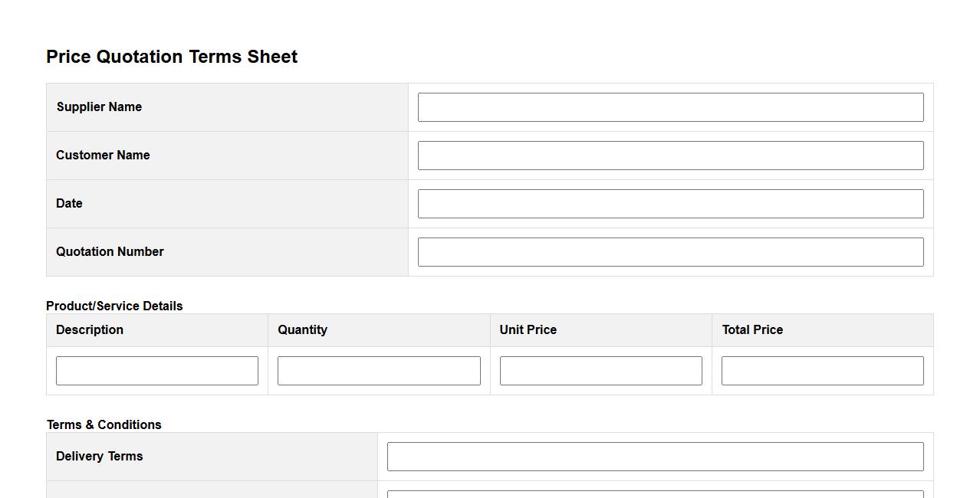Click the Description input box
980x498 pixels.
(x=157, y=371)
